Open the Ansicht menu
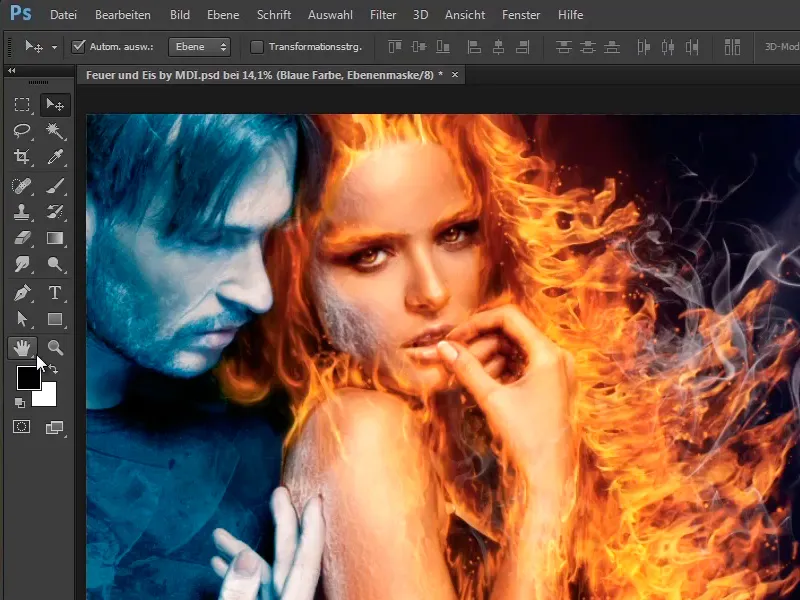This screenshot has width=800, height=600. (465, 15)
